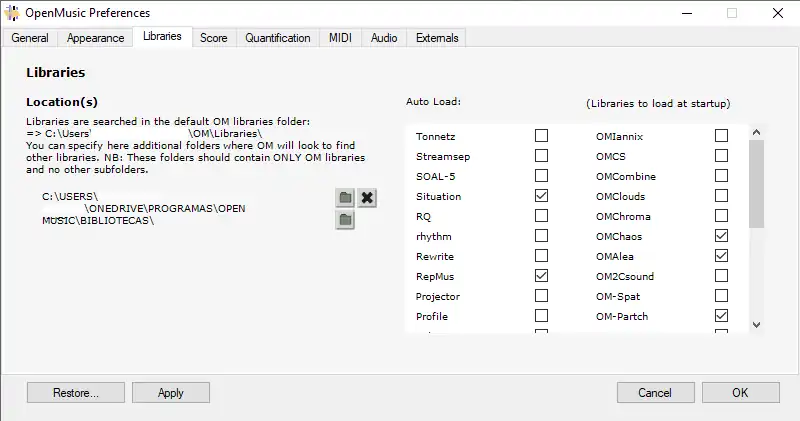
Task: Switch to the Quantification tab
Action: coord(278,38)
